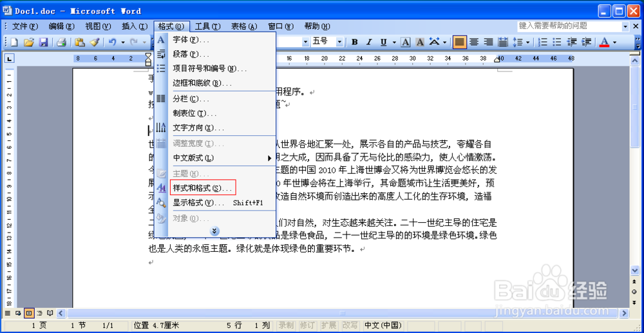Open the help question box dropdown arrow
Screen dimensions: 644x333
625,26
